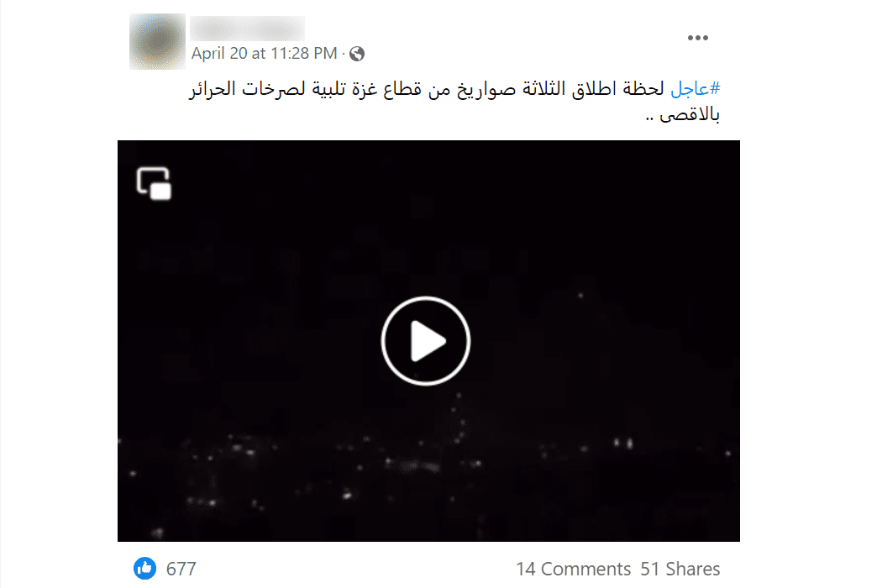This screenshot has width=882, height=588.
Task: Click the Arabic caption's first line
Action: (454, 89)
